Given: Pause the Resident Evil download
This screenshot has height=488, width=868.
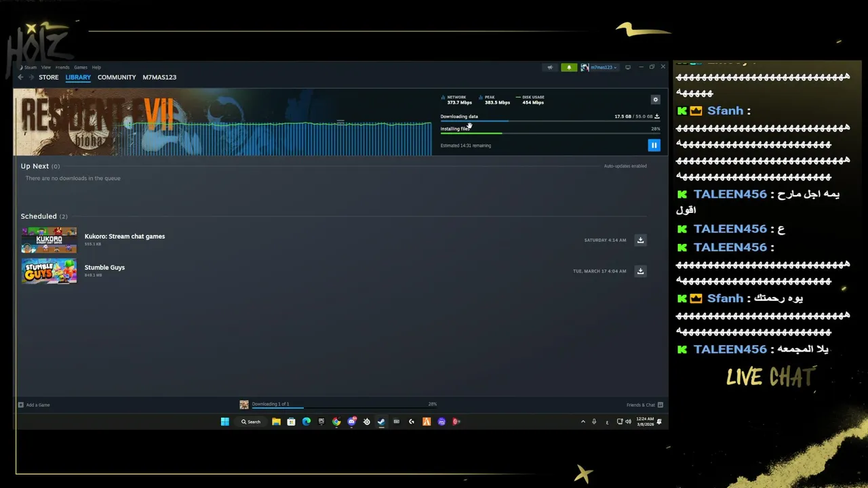Looking at the screenshot, I should click(654, 145).
